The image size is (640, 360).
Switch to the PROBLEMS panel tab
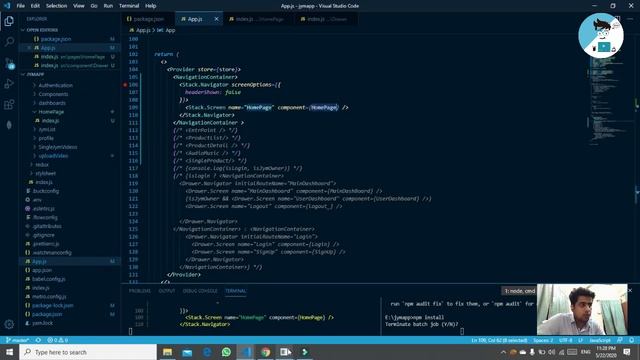[x=140, y=291]
